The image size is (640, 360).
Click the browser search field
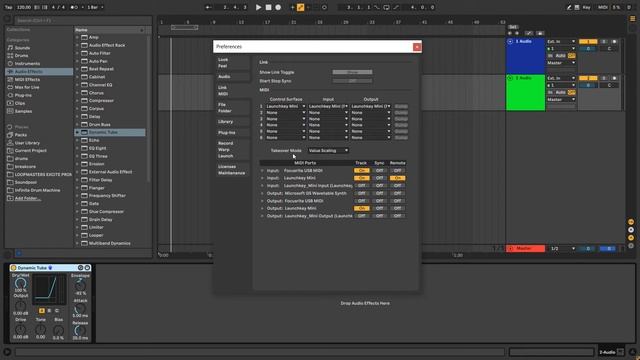tap(82, 20)
